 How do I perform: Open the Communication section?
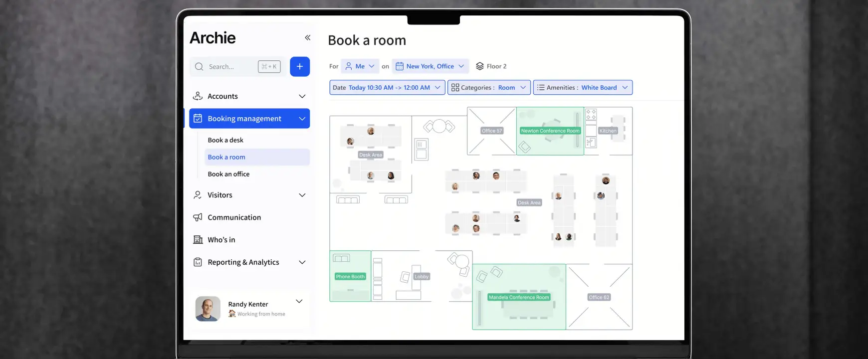pos(234,217)
